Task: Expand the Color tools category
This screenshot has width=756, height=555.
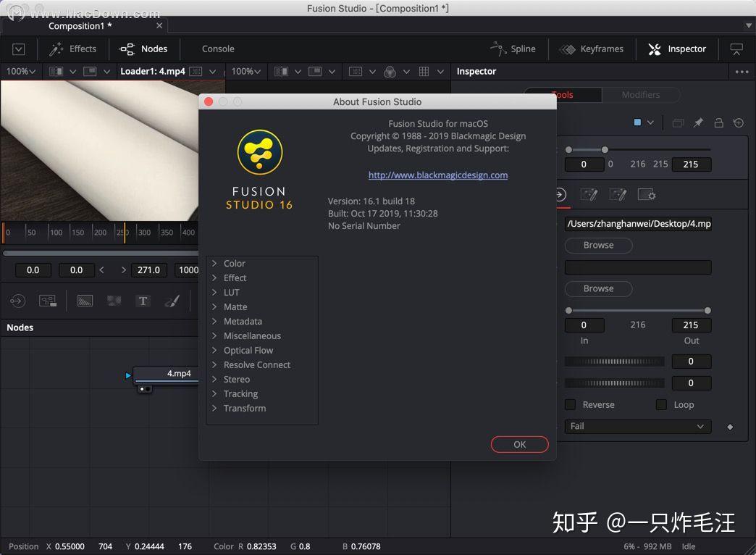Action: pos(234,263)
